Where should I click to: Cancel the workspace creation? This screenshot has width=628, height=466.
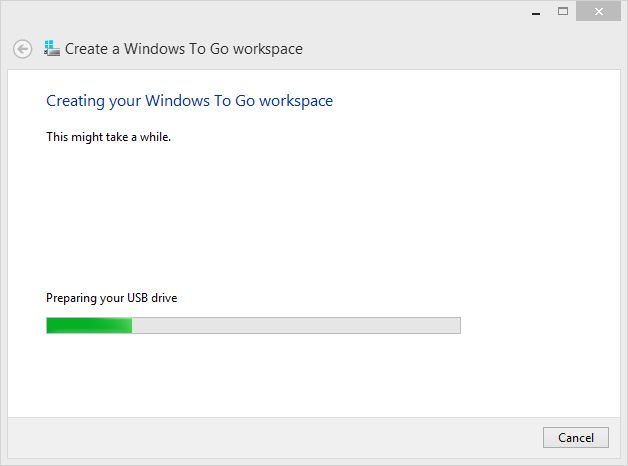tap(576, 438)
